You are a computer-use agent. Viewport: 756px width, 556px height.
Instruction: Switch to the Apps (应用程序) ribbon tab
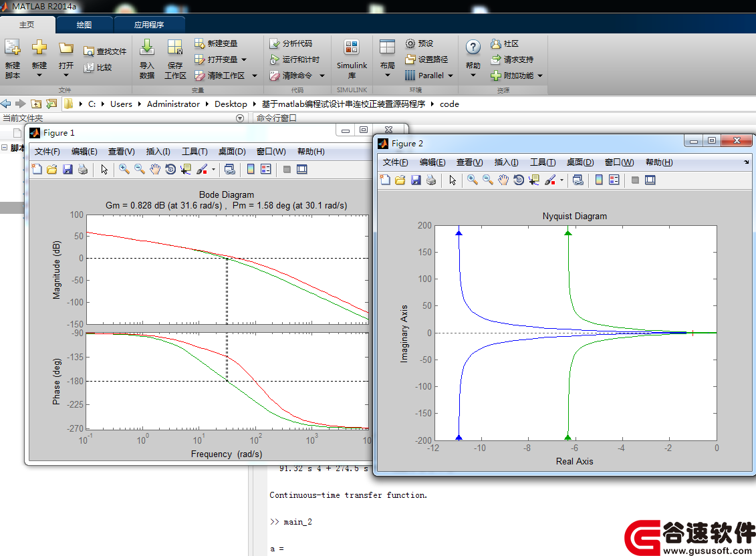coord(149,25)
